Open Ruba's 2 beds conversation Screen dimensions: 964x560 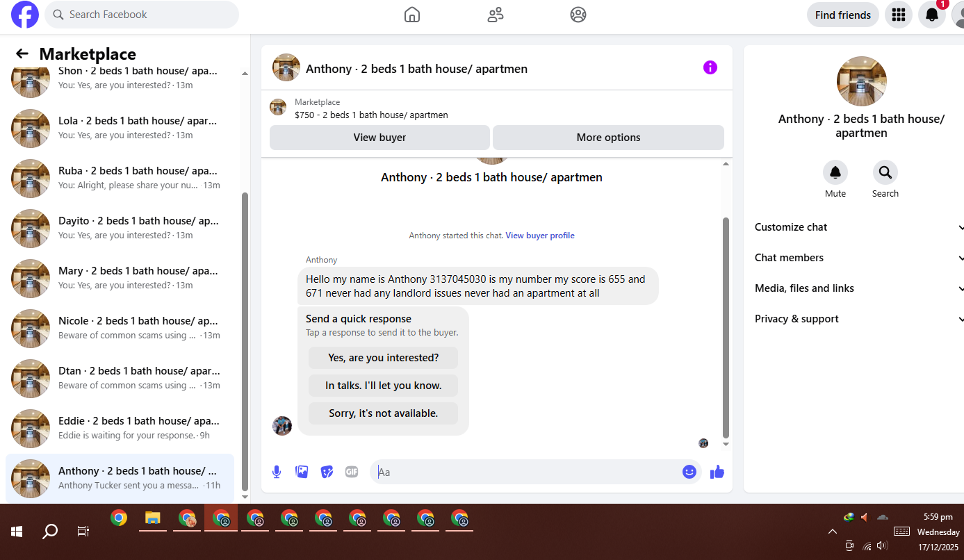tap(120, 179)
